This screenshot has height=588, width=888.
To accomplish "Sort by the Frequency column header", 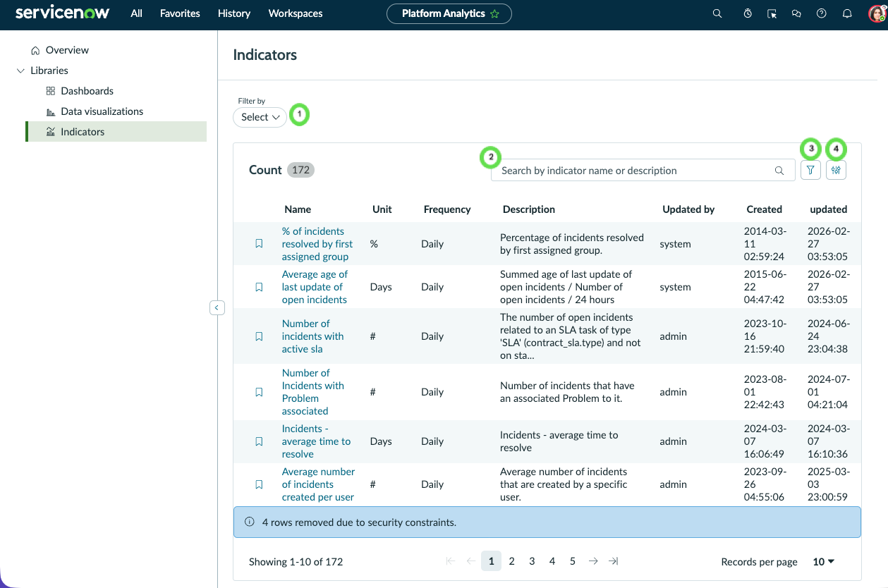I will point(447,209).
